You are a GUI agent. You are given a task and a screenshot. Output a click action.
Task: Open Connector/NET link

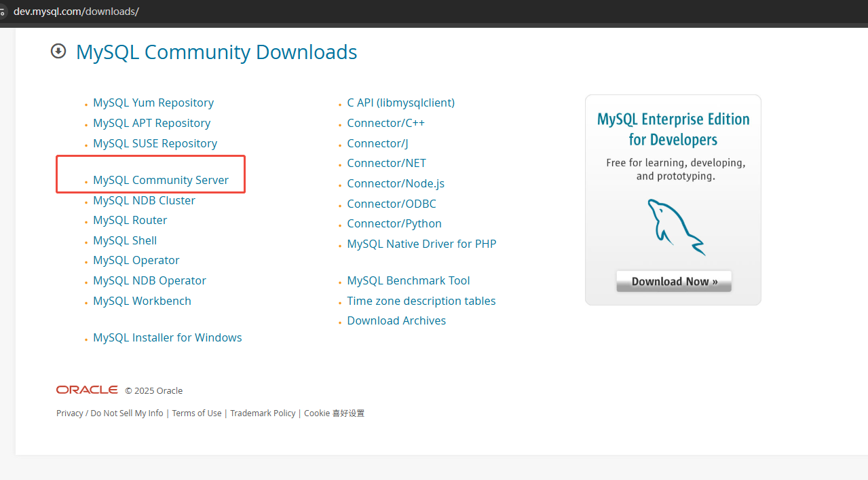coord(387,163)
